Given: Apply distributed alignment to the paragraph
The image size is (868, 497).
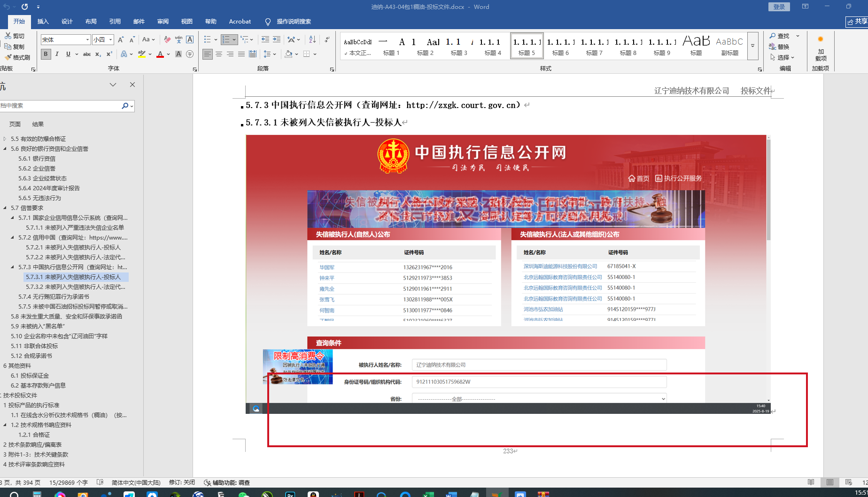Looking at the screenshot, I should 253,54.
